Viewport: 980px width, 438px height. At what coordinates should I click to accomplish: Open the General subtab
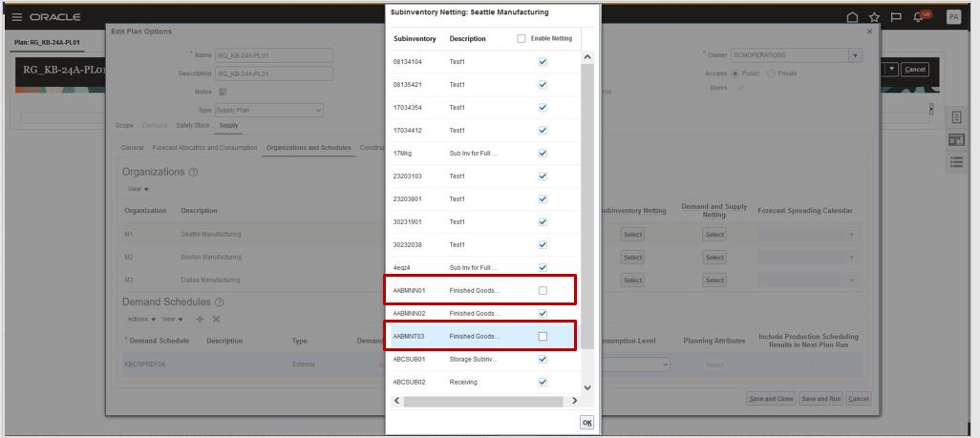(133, 148)
